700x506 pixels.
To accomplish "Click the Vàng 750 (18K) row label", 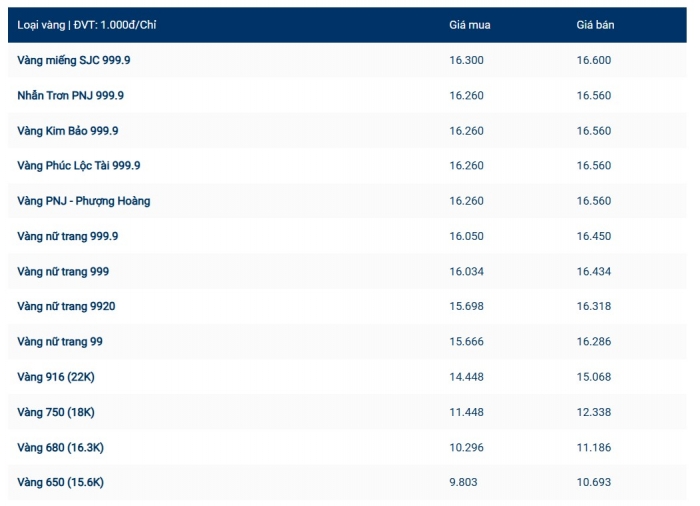I will point(56,412).
